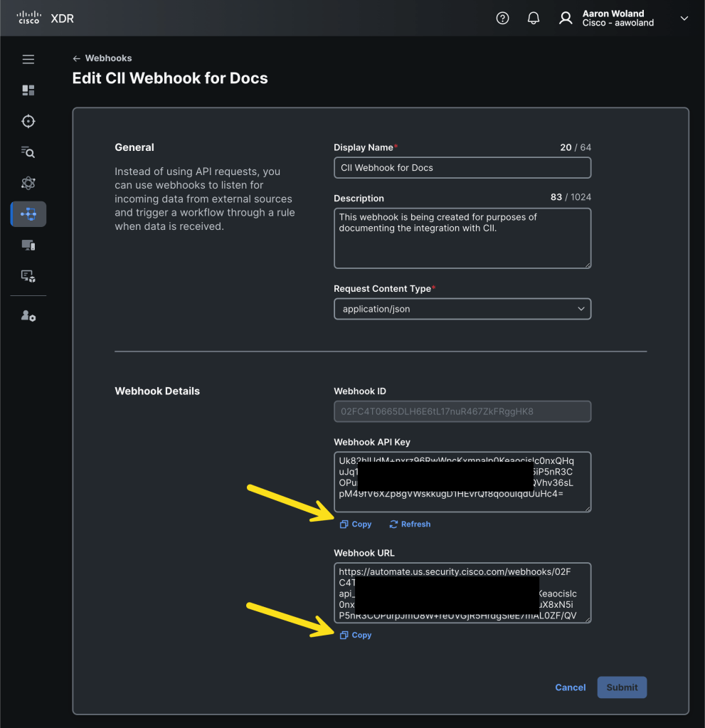The image size is (705, 728).
Task: Edit the Description text field
Action: [462, 238]
